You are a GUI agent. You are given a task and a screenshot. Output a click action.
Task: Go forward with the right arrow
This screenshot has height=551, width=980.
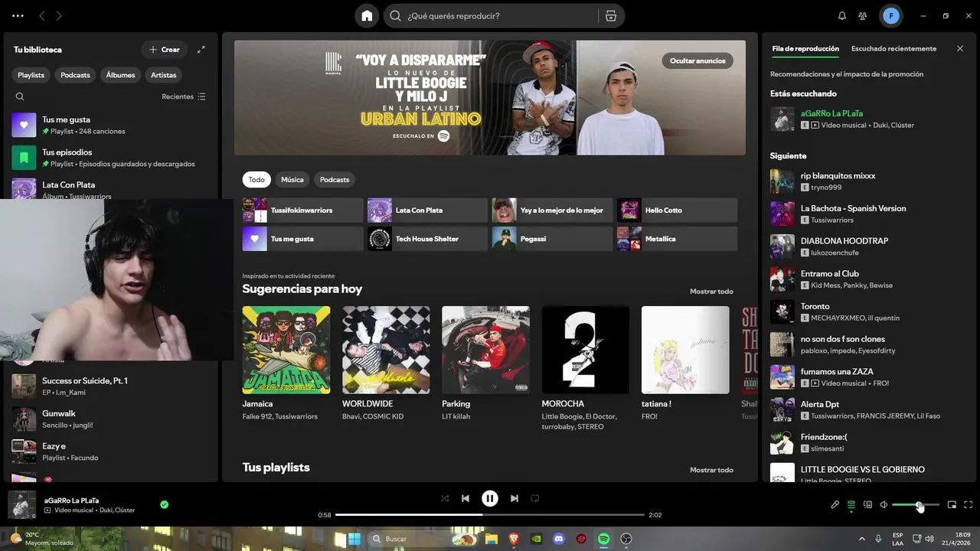59,15
